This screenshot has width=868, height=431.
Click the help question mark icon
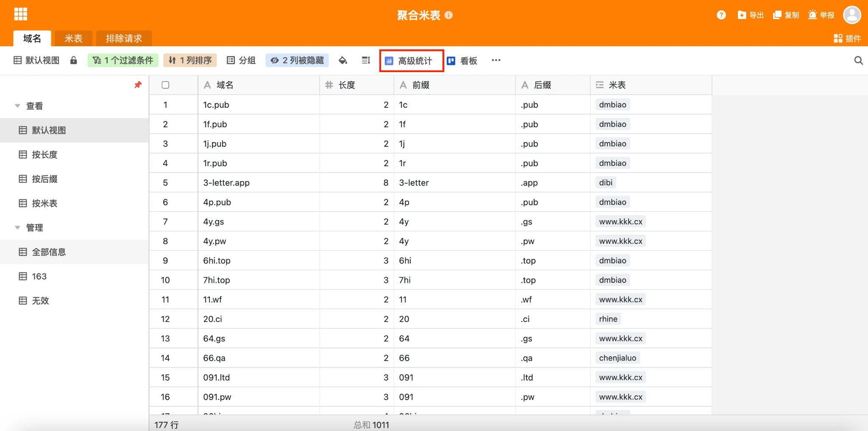point(721,15)
